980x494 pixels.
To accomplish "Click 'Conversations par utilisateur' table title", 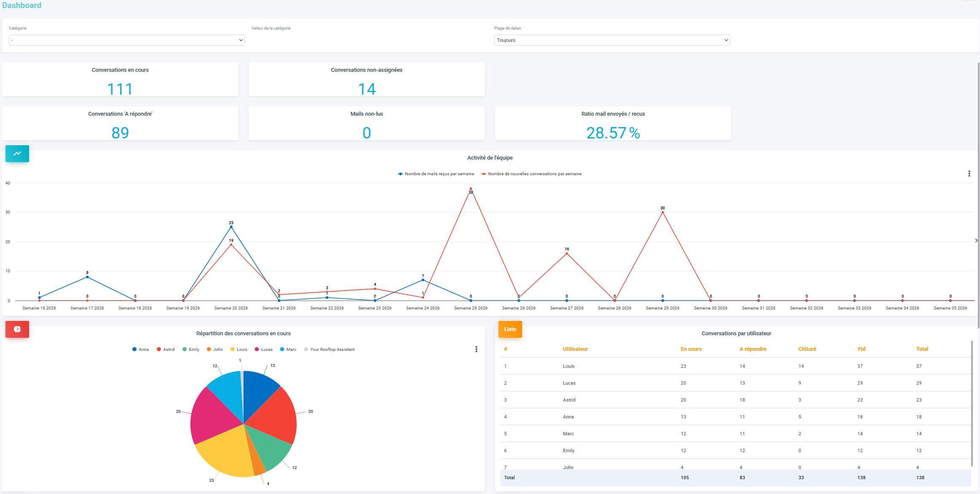I will click(736, 334).
